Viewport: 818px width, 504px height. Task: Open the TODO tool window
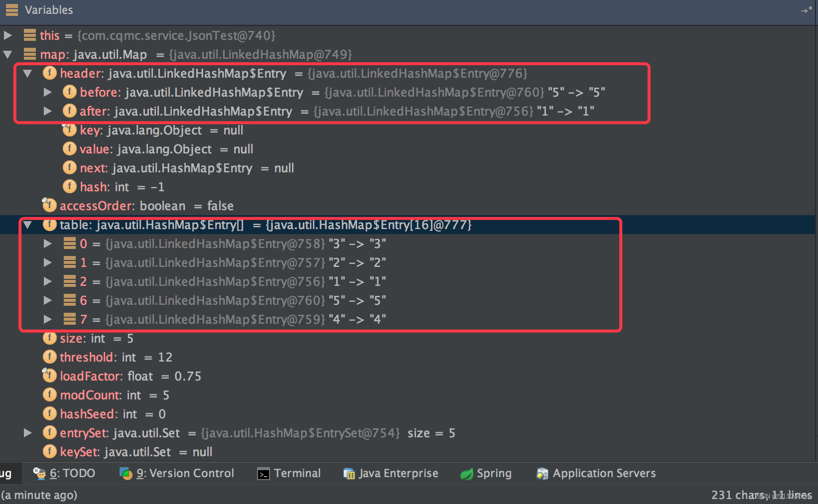coord(65,473)
